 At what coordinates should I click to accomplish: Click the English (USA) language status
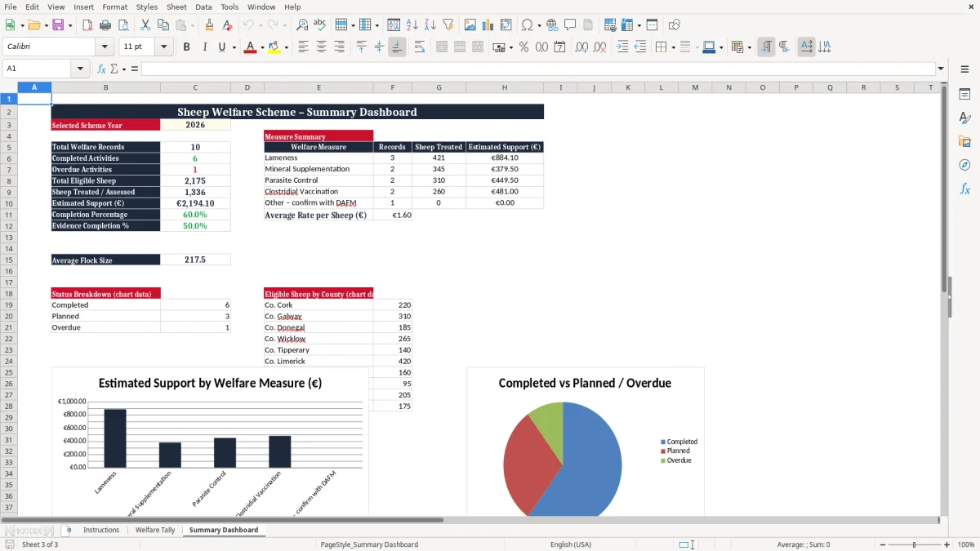pos(570,544)
